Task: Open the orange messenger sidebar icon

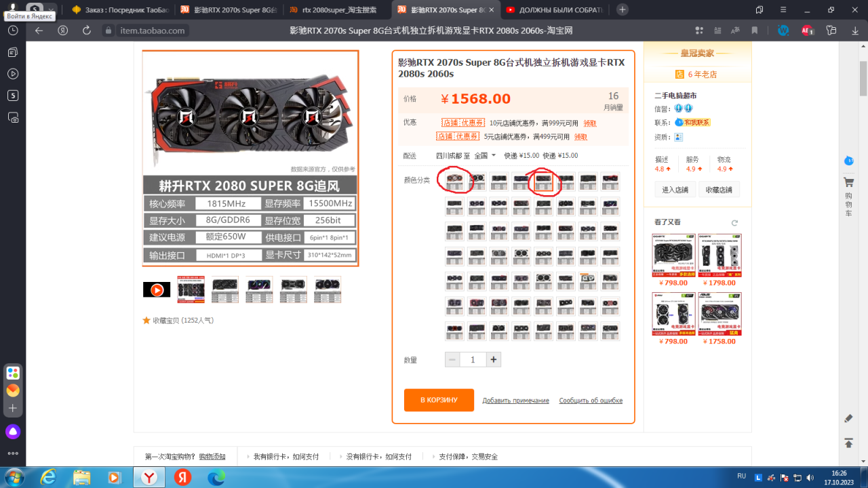Action: click(13, 390)
